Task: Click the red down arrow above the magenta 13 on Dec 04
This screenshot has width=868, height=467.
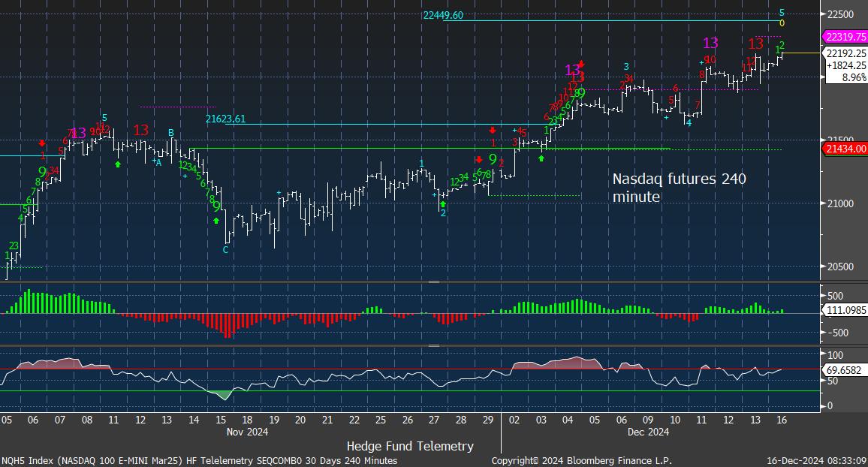Action: point(581,64)
